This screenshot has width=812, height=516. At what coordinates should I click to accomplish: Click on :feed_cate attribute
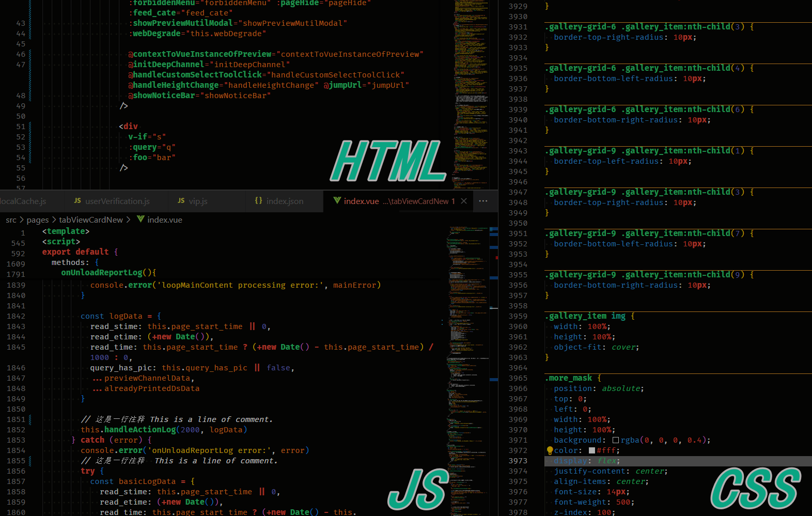pos(180,13)
